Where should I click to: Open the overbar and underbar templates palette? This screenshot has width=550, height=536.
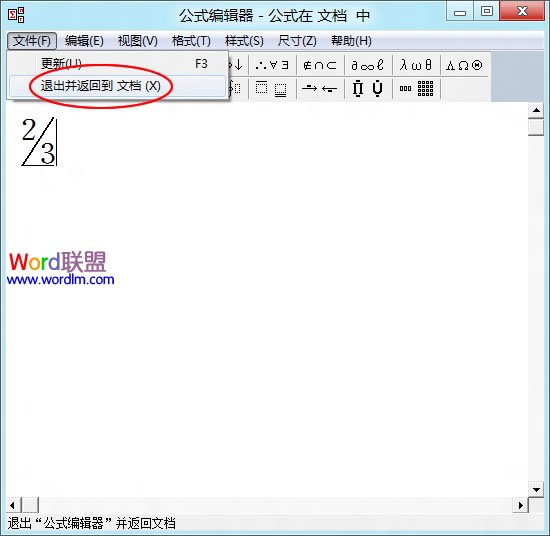tap(272, 88)
